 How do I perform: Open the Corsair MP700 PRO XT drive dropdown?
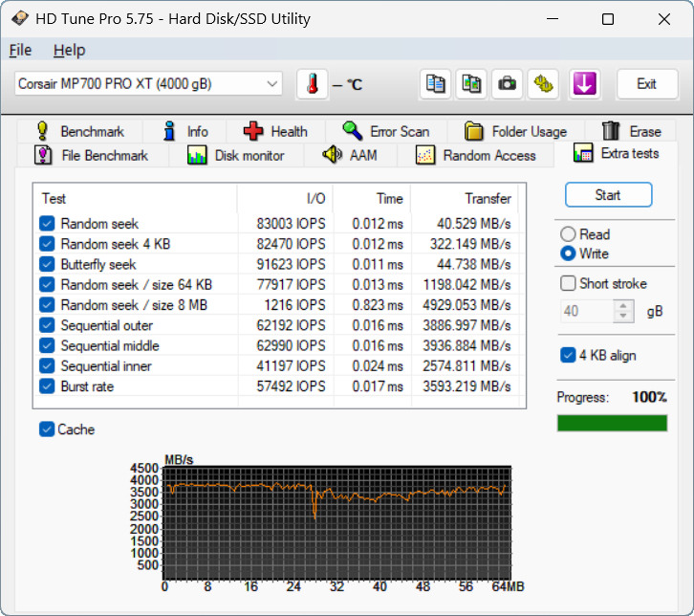tap(148, 84)
